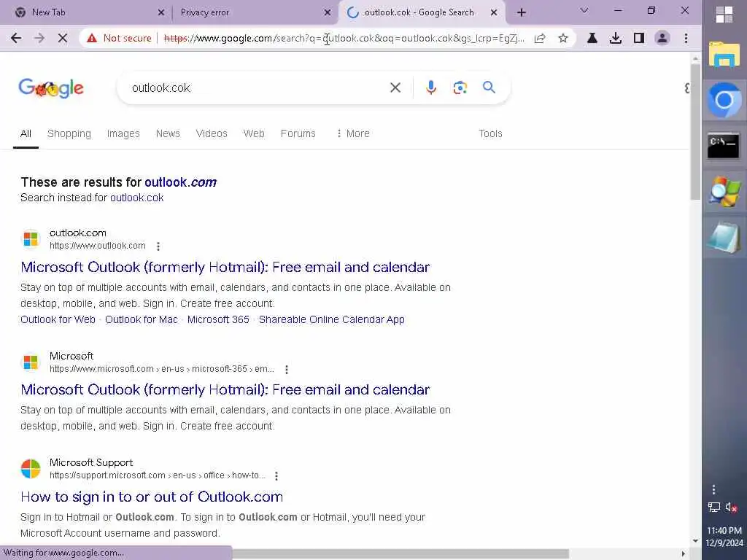Image resolution: width=747 pixels, height=560 pixels.
Task: Select the Images results tab
Action: pyautogui.click(x=123, y=134)
